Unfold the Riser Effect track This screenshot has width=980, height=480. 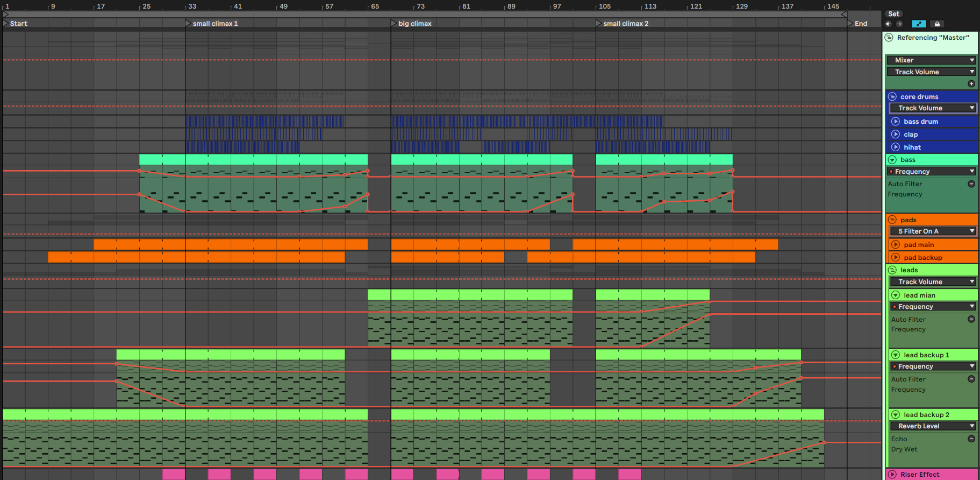pos(892,475)
